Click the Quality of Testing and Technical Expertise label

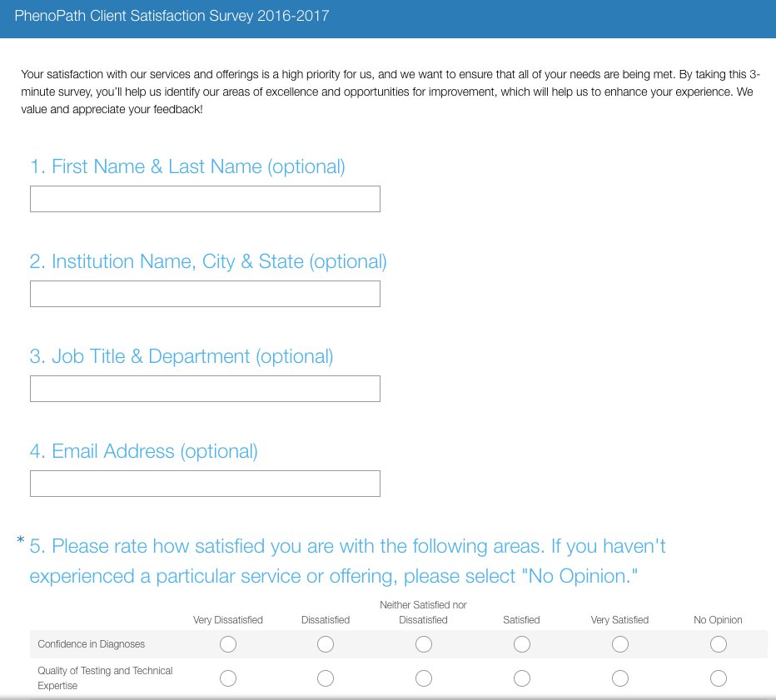click(x=105, y=678)
